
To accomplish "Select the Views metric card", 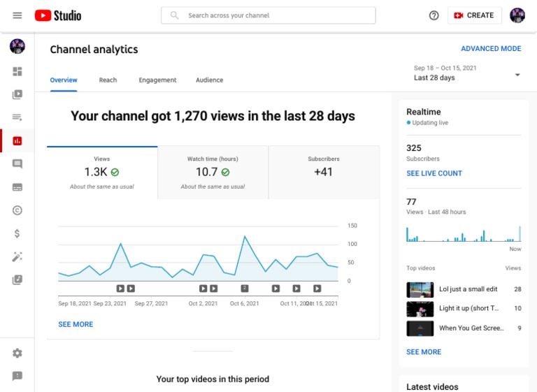I will [102, 173].
